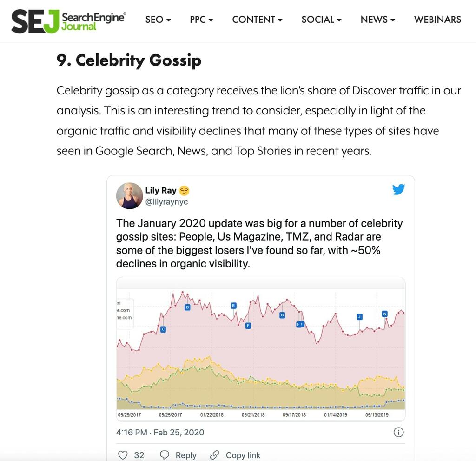Click the Search Engine Journal logo
The width and height of the screenshot is (476, 461).
[x=68, y=20]
